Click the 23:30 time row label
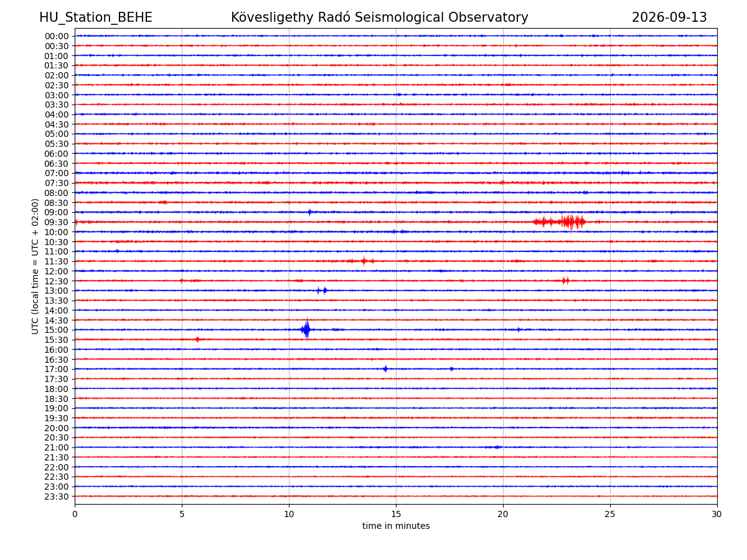747x560 pixels. 57,497
